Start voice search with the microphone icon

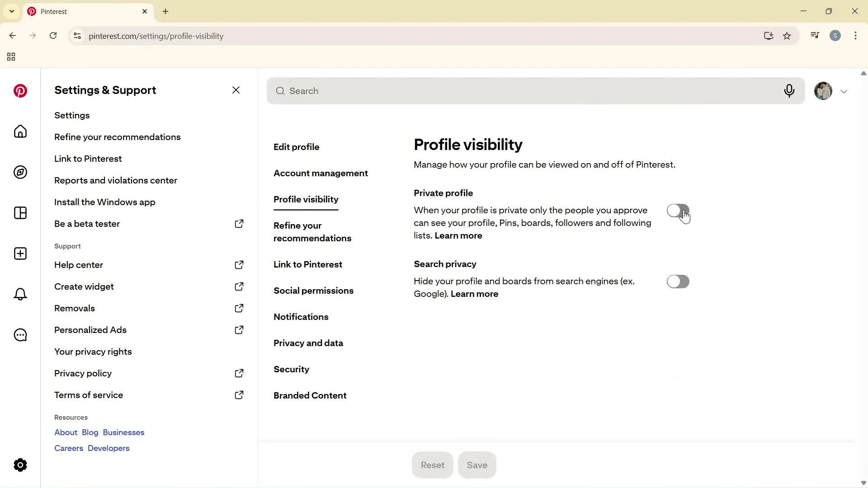(x=789, y=91)
